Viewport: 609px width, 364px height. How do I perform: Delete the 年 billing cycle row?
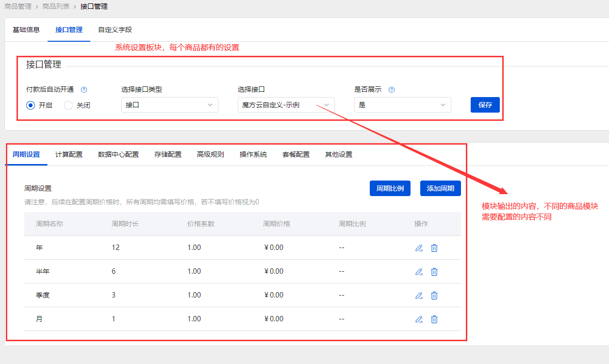tap(434, 248)
